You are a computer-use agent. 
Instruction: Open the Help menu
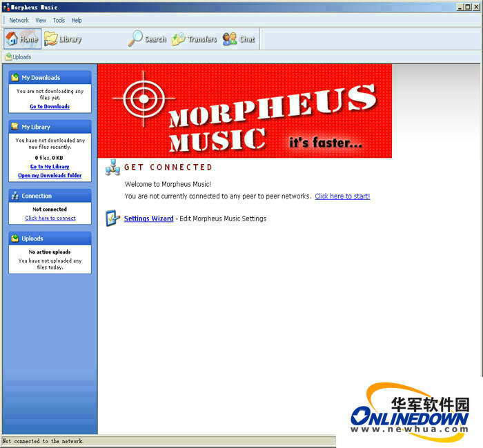point(77,20)
